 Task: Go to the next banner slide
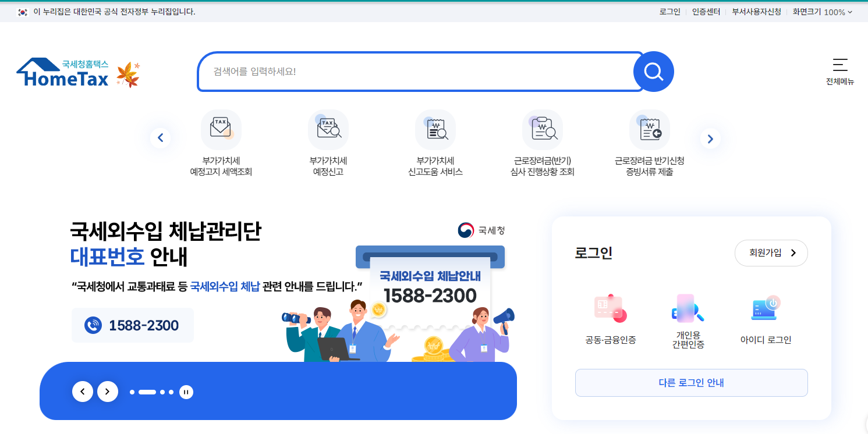coord(108,392)
